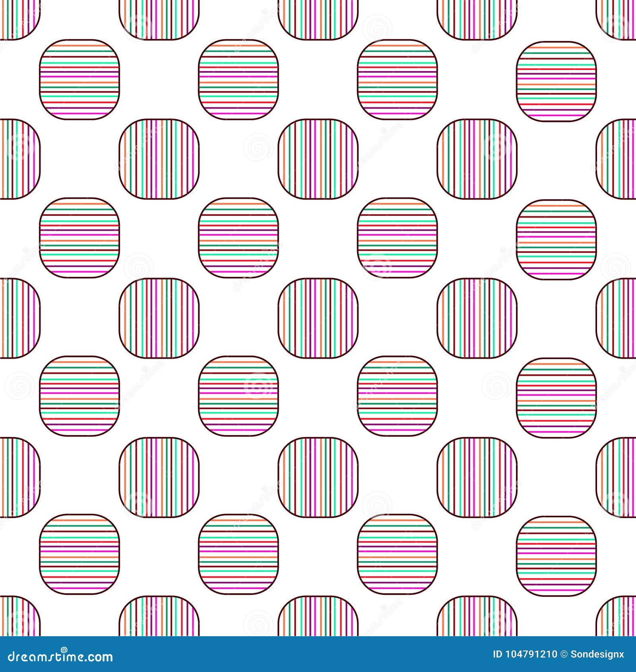This screenshot has height=672, width=636.
Task: Click the image ID 104791210 text
Action: [x=525, y=655]
